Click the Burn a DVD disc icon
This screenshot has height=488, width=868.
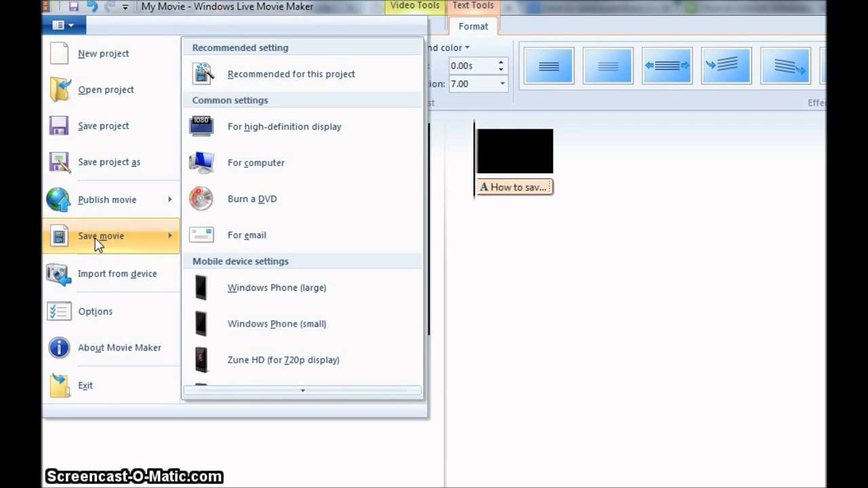pos(201,199)
